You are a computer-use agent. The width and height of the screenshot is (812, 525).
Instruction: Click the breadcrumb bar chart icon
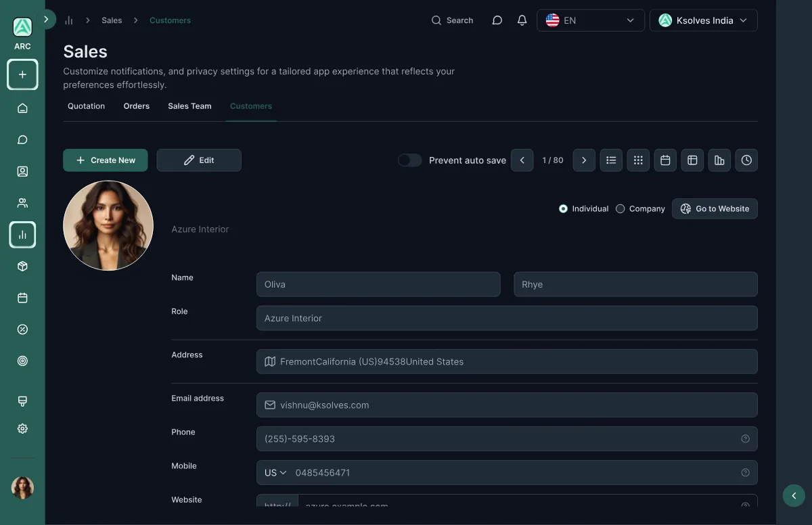point(68,20)
